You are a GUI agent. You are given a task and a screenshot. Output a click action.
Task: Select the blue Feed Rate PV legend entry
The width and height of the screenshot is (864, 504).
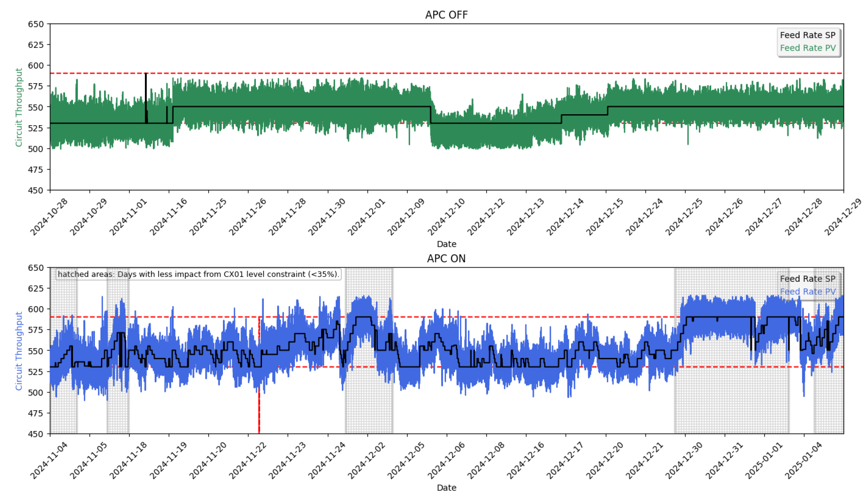[808, 291]
